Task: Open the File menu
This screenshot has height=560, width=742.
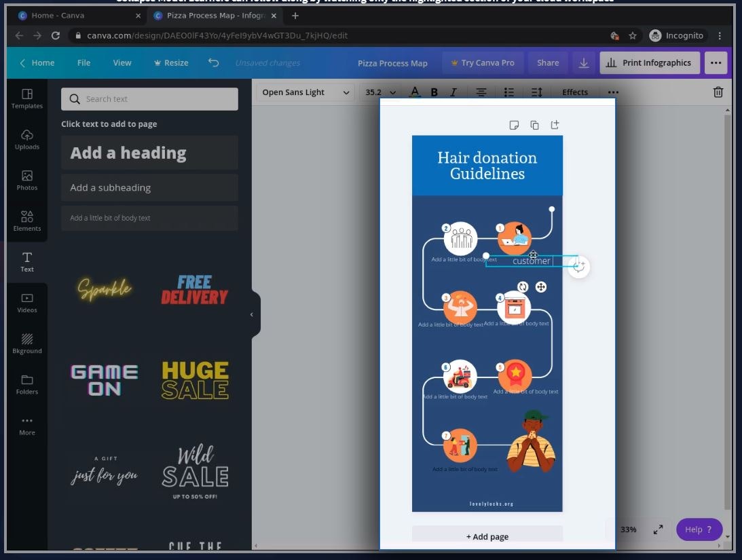Action: coord(84,62)
